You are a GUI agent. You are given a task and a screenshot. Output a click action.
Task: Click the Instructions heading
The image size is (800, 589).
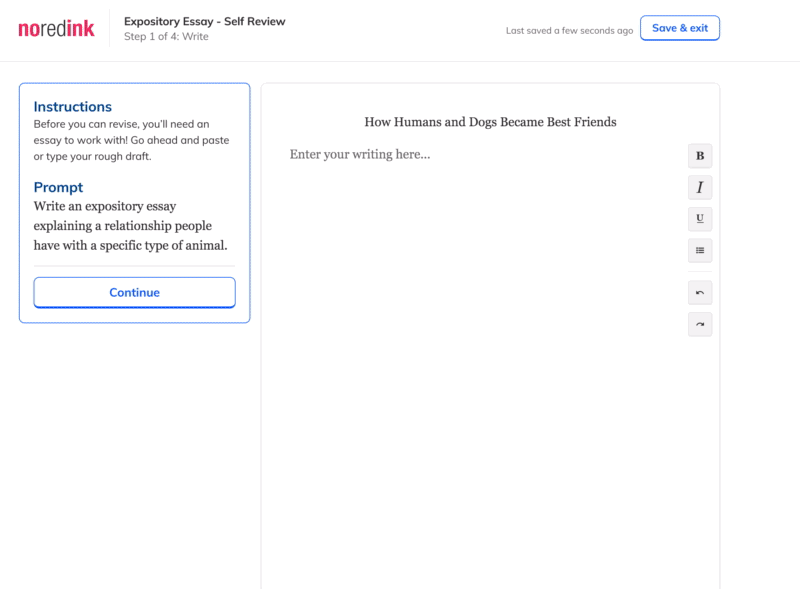72,107
